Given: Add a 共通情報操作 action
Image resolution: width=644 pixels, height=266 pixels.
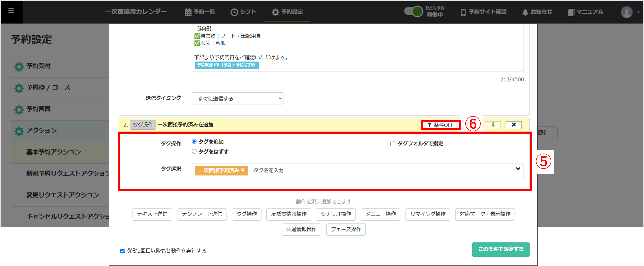Looking at the screenshot, I should [x=301, y=229].
